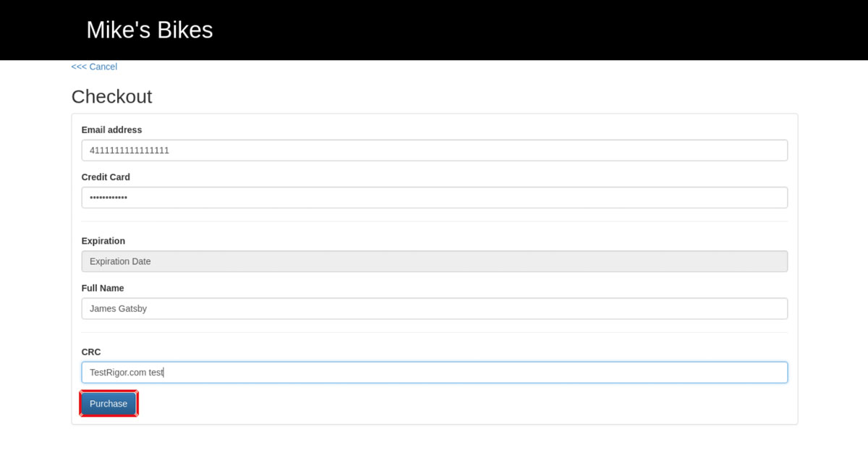Click the masked dots in the Credit Card field
Image resolution: width=868 pixels, height=458 pixels.
107,197
